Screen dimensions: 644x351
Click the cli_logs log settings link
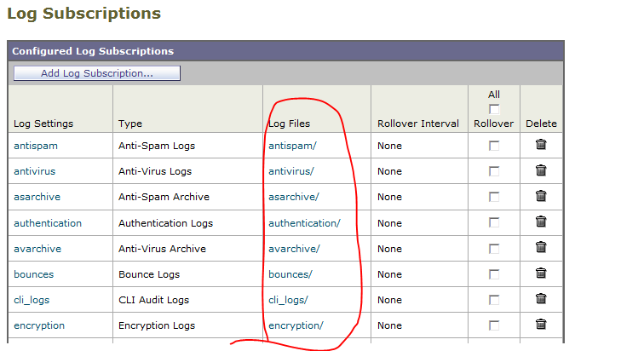[33, 300]
